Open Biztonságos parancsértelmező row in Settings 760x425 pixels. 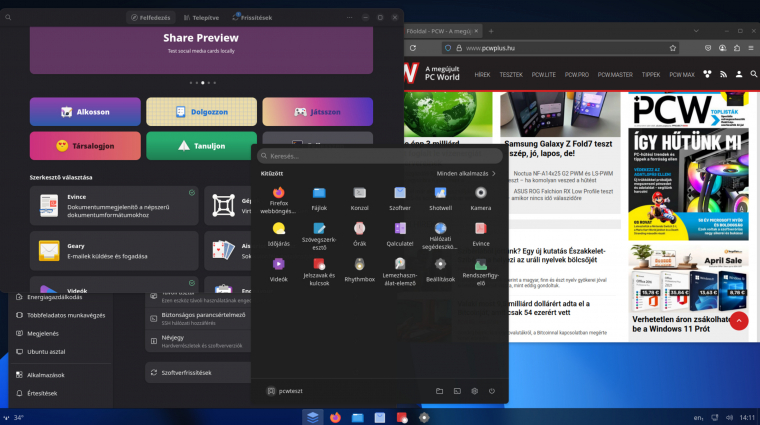pyautogui.click(x=198, y=318)
